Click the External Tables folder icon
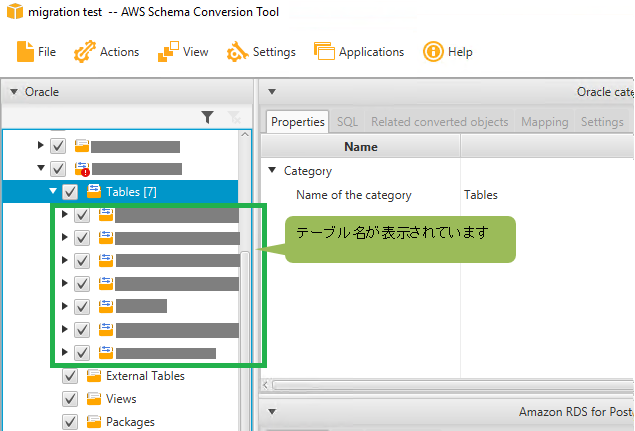This screenshot has height=431, width=635. click(94, 376)
